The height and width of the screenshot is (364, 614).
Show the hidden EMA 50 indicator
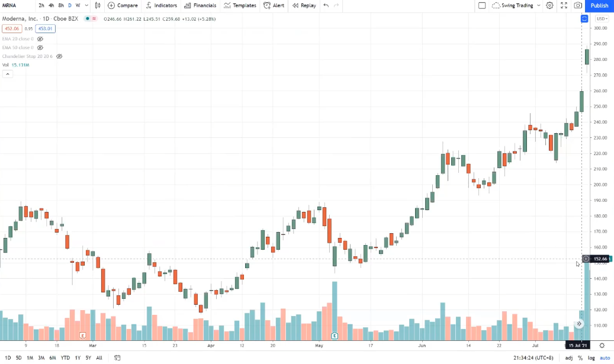40,48
